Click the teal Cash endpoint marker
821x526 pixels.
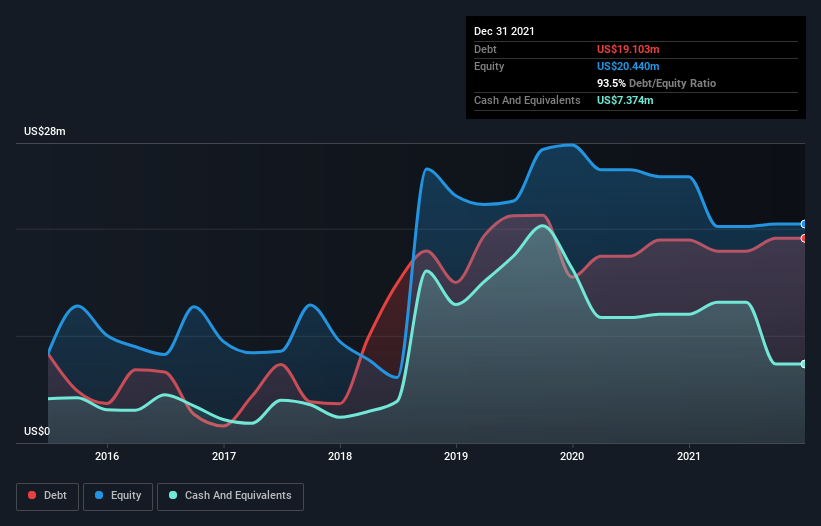pos(804,364)
